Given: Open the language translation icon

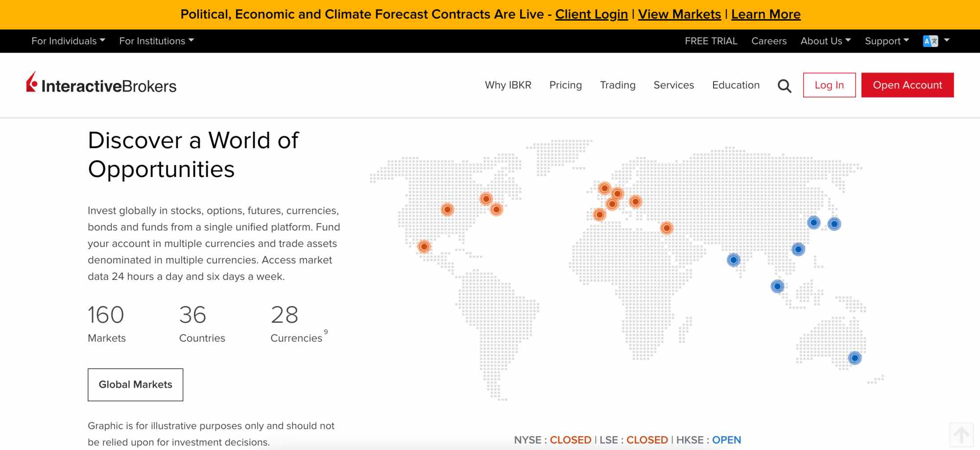Looking at the screenshot, I should pos(930,41).
